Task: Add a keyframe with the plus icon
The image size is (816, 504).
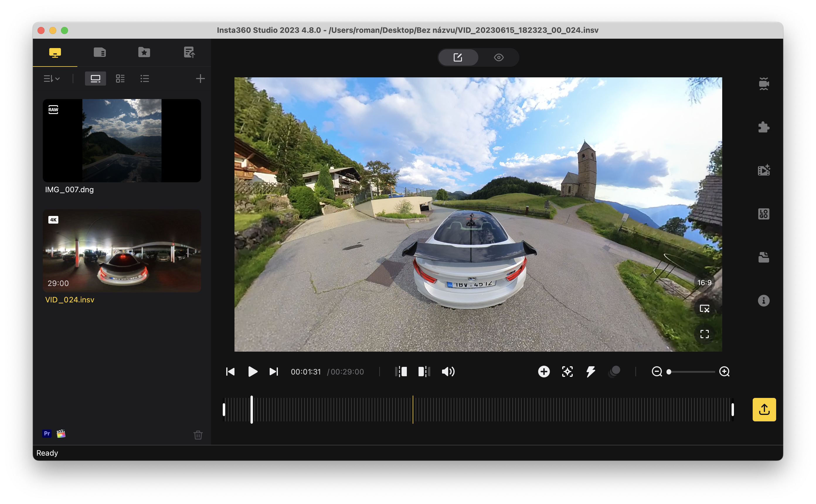Action: click(544, 371)
